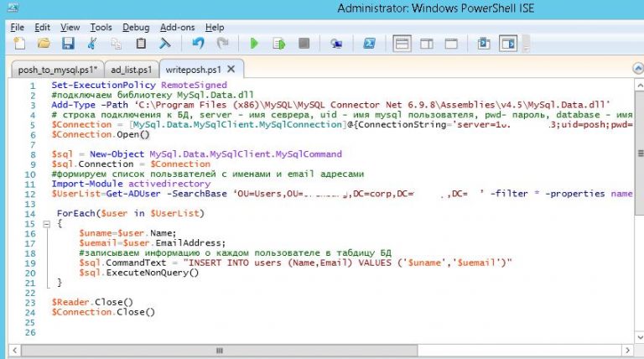Open the Add-ons menu

pos(178,28)
